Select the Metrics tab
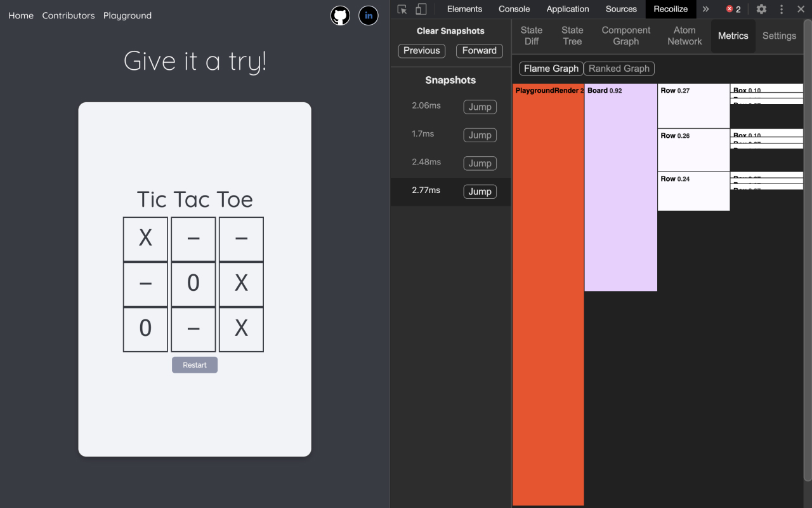812x508 pixels. (x=733, y=36)
